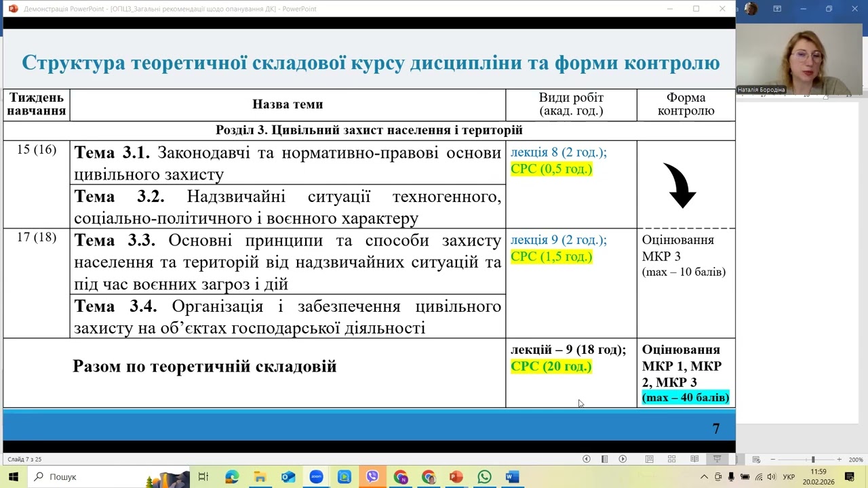Click 'Тема 3.3.' topic cell
The width and height of the screenshot is (868, 488).
[x=288, y=262]
